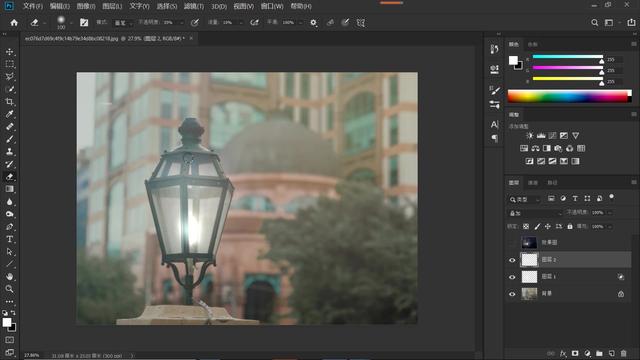Add Vibrance triangle adjustment icon

pyautogui.click(x=576, y=136)
